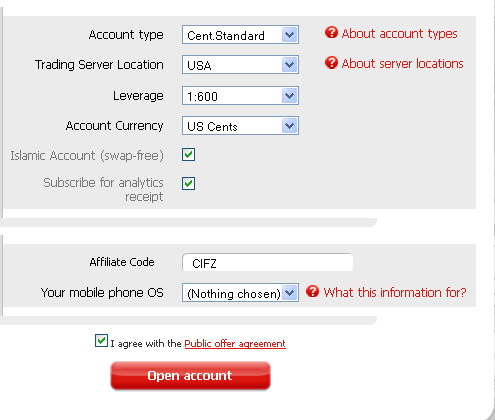Click the Leverage dropdown arrow button

coord(289,96)
